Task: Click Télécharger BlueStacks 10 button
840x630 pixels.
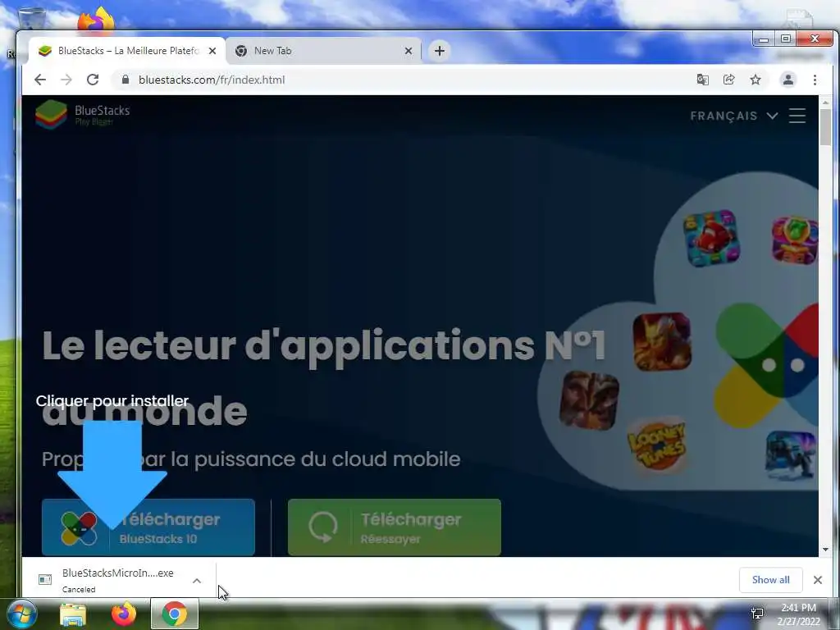Action: point(148,527)
